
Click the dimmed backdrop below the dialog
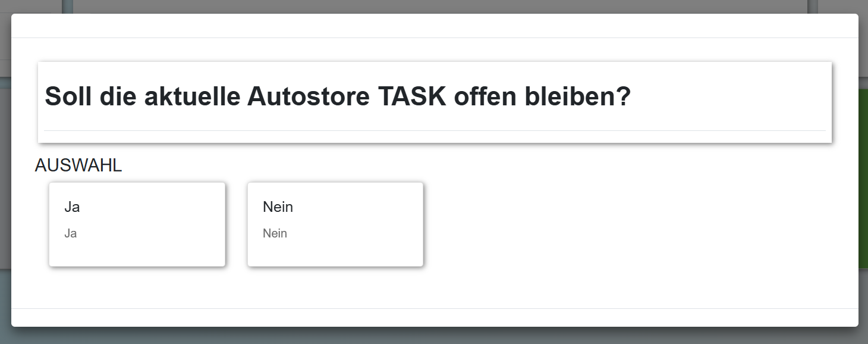coord(434,336)
